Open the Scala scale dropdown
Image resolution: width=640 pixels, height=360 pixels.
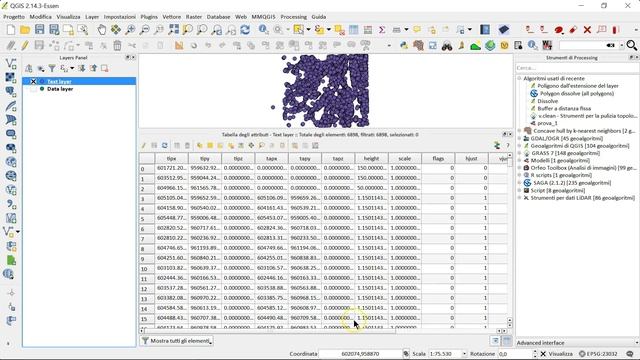464,354
